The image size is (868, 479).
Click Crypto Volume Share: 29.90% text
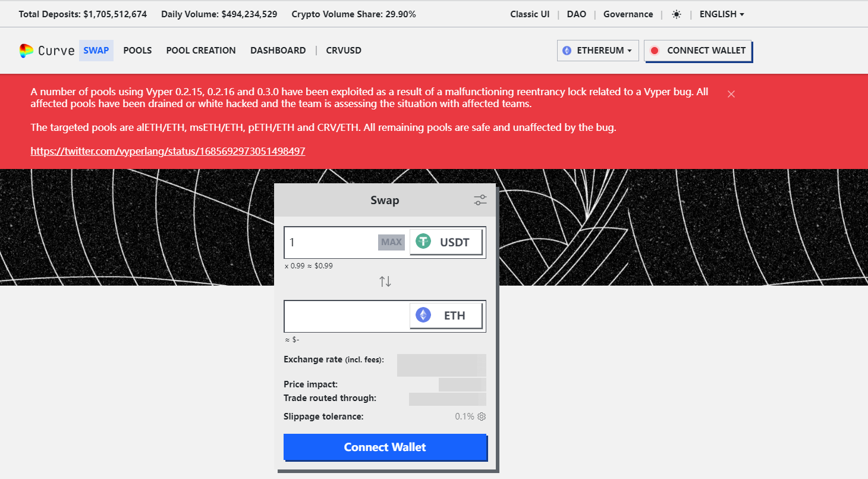tap(354, 14)
